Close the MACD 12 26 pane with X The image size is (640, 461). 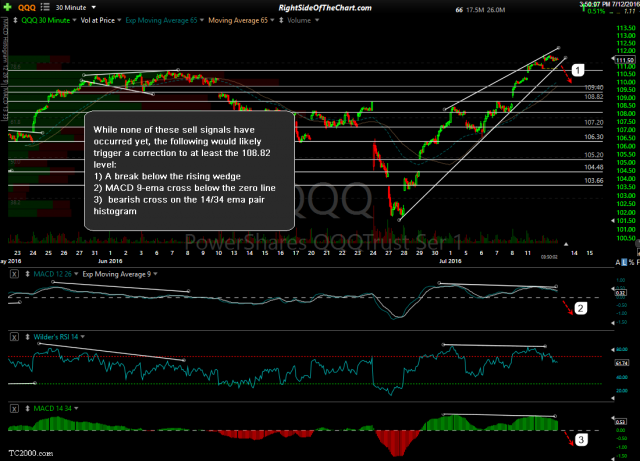point(14,274)
